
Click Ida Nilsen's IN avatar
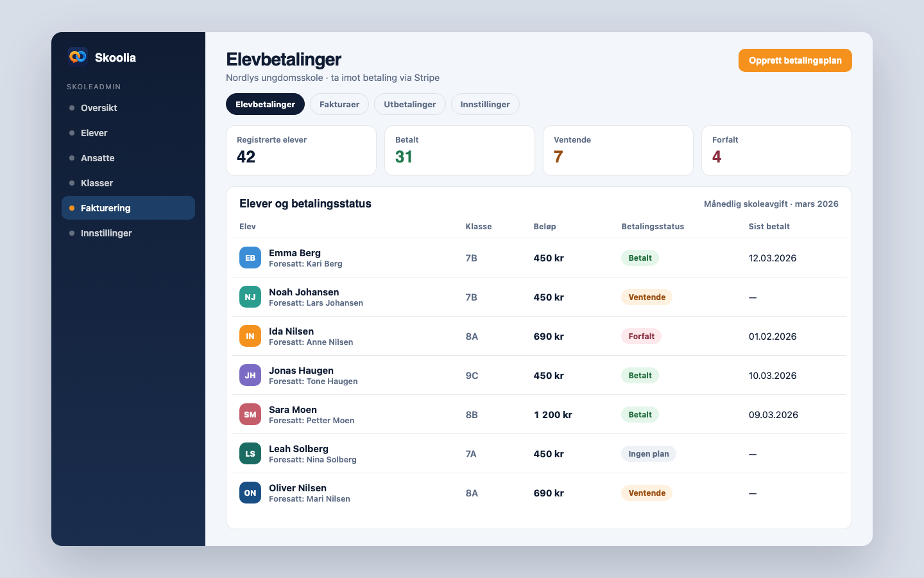click(x=250, y=336)
